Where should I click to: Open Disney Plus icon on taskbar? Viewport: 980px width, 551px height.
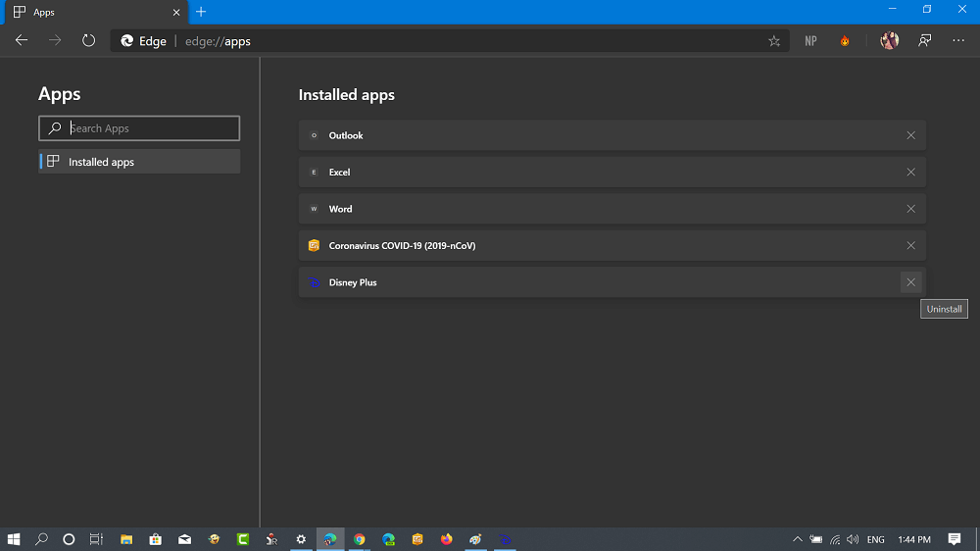[x=505, y=539]
